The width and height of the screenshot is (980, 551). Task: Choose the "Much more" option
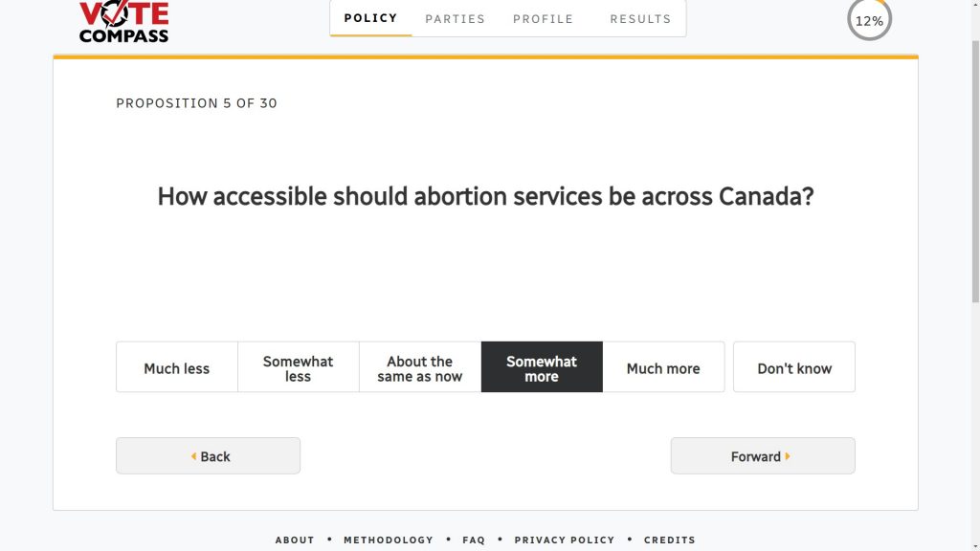pyautogui.click(x=663, y=367)
